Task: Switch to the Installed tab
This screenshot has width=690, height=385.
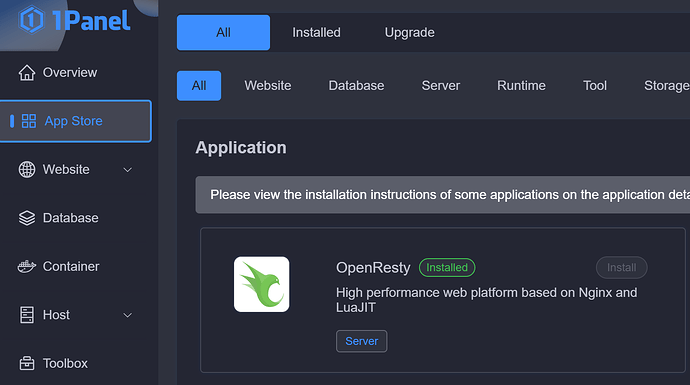Action: pos(316,33)
